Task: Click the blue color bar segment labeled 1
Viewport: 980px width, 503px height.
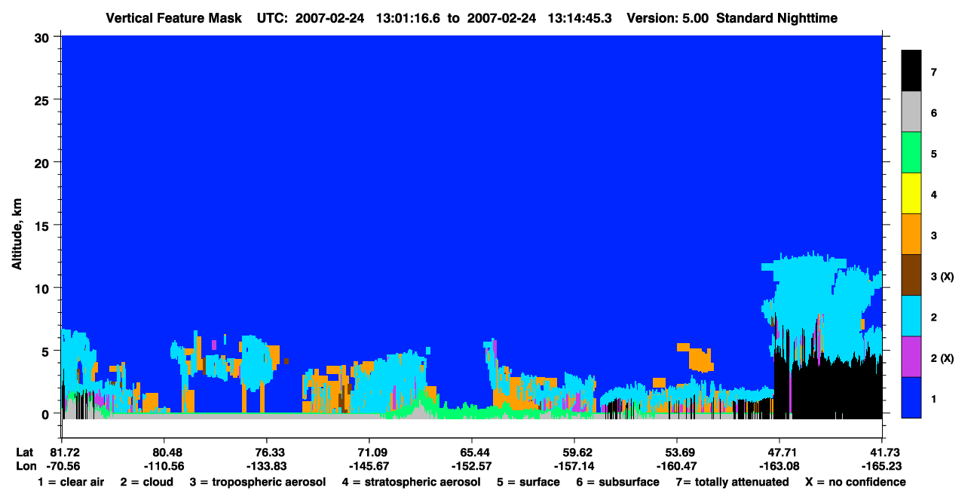Action: point(911,397)
